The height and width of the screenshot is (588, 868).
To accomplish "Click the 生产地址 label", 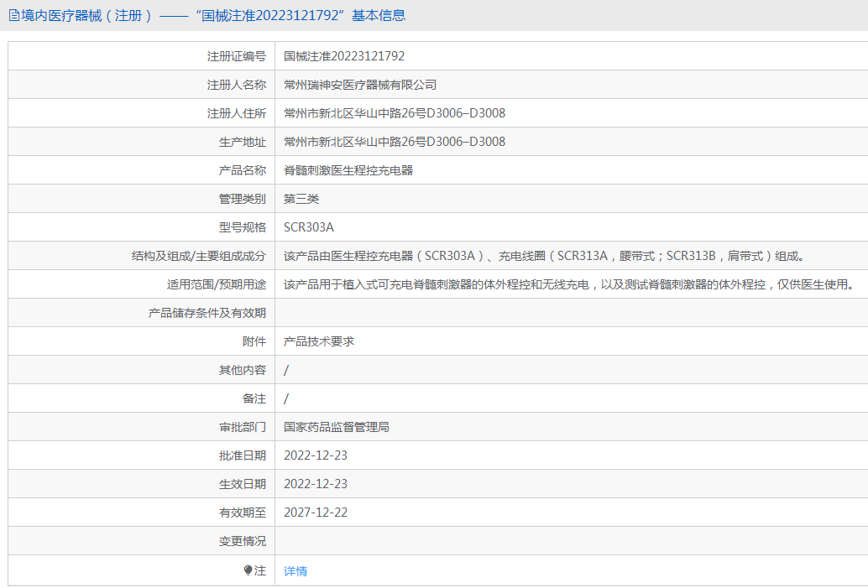I will pos(243,142).
